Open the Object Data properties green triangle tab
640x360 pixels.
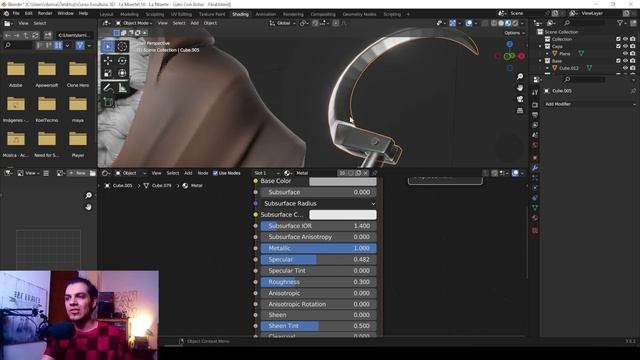click(535, 207)
